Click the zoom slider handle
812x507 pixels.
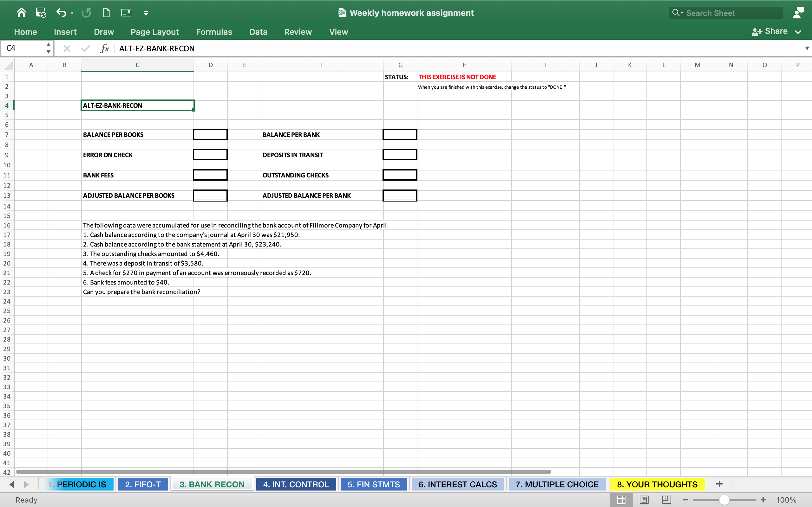point(724,500)
